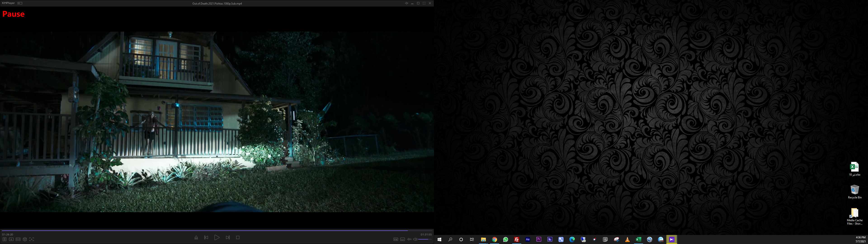868x244 pixels.
Task: Go to the previous track
Action: point(206,238)
